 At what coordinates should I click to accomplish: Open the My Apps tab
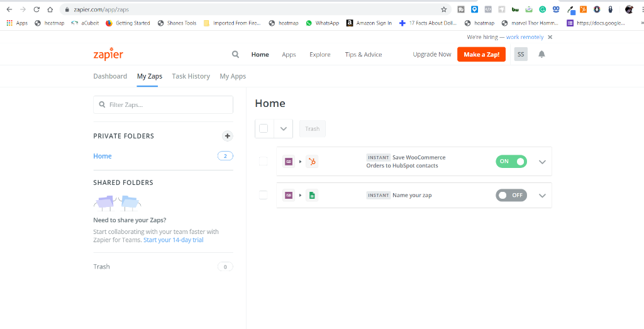point(233,76)
